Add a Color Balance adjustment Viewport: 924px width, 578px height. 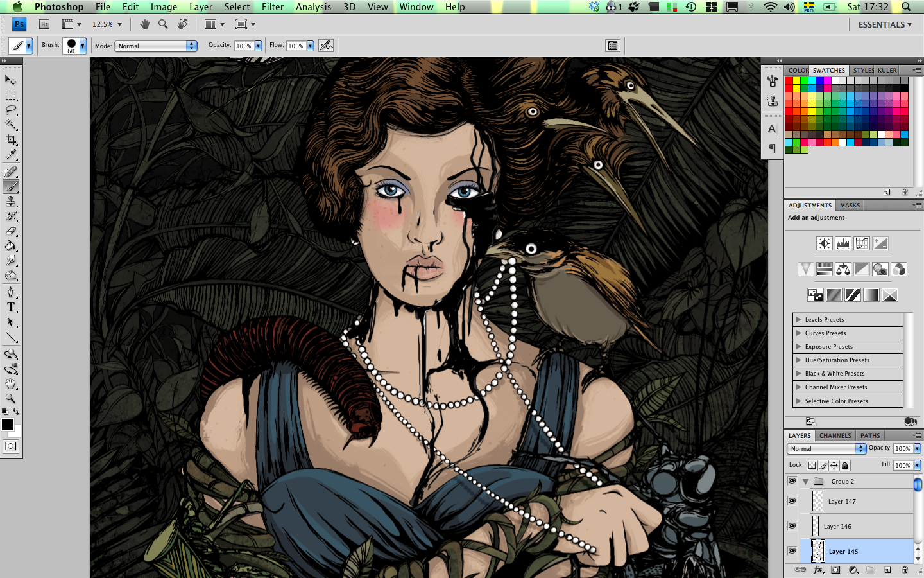pyautogui.click(x=843, y=269)
